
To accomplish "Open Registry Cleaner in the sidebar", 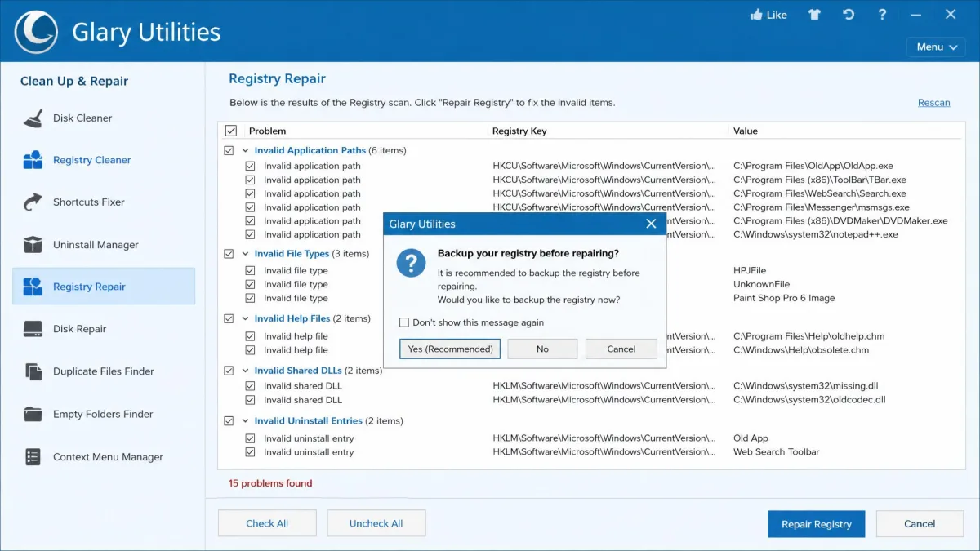I will (x=91, y=160).
